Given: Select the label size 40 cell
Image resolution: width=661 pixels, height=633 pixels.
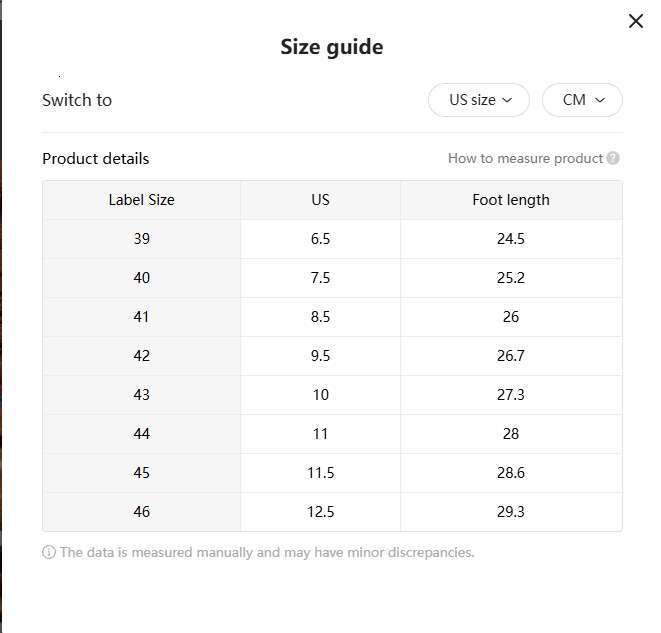Looking at the screenshot, I should (x=141, y=278).
